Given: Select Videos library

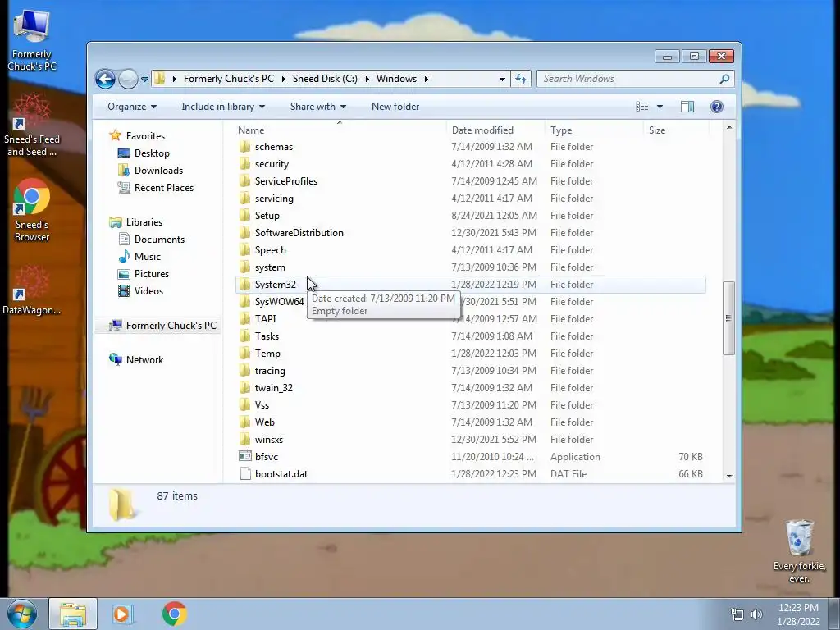Looking at the screenshot, I should 140,291.
